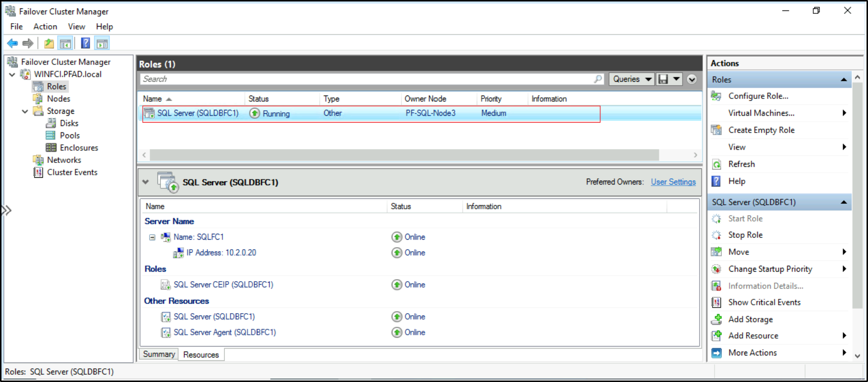Click the double chevron at left edge
The image size is (868, 382).
(5, 211)
